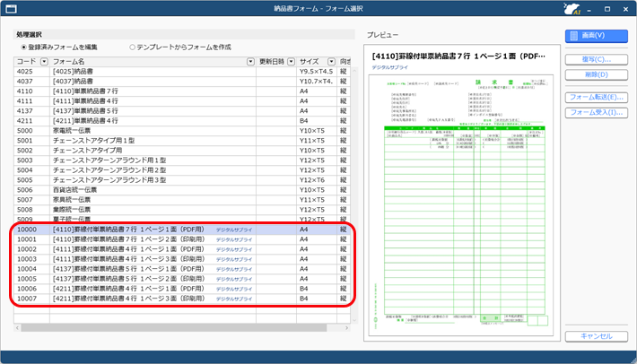Select row [4110]単票納品書7行
This screenshot has width=637, height=364.
(182, 91)
